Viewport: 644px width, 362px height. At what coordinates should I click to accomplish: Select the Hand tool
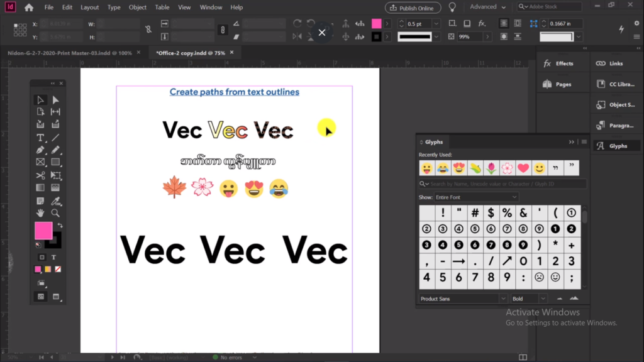[40, 213]
